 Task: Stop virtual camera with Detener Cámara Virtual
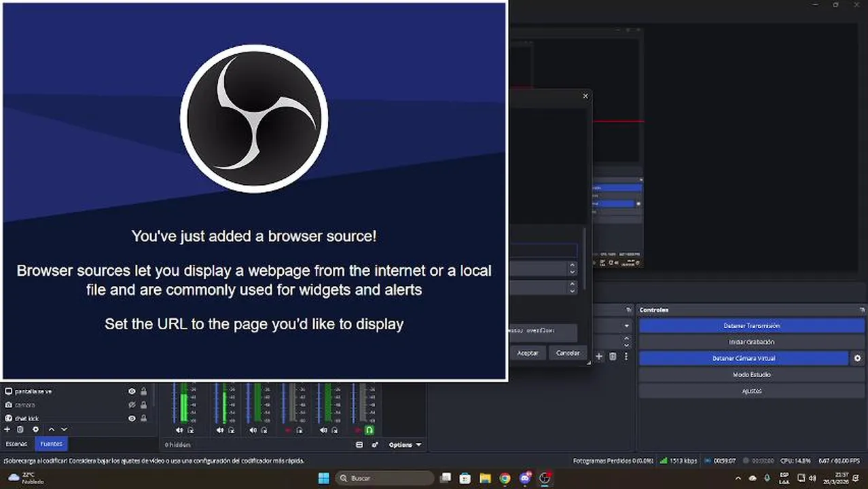pos(744,358)
